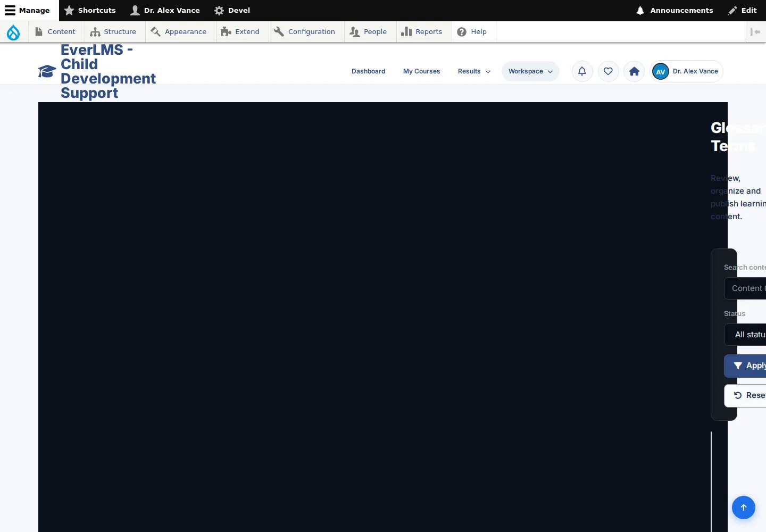Open the Shortcuts toolbar tab
Image resolution: width=766 pixels, height=532 pixels.
pos(90,11)
